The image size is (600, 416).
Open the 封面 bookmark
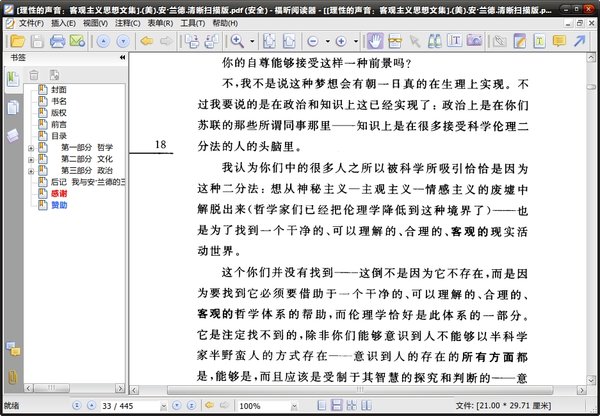[59, 90]
